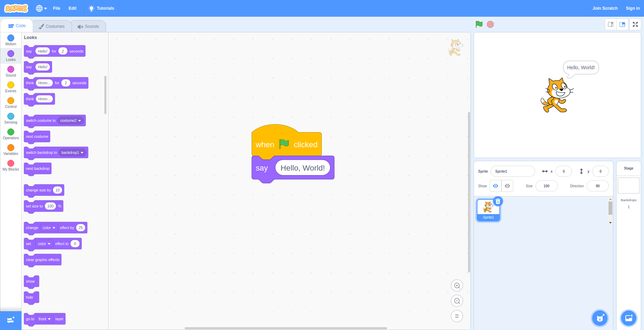Screen dimensions: 644x330
Task: Click the workspace horizontal scrollbar
Action: 285,328
